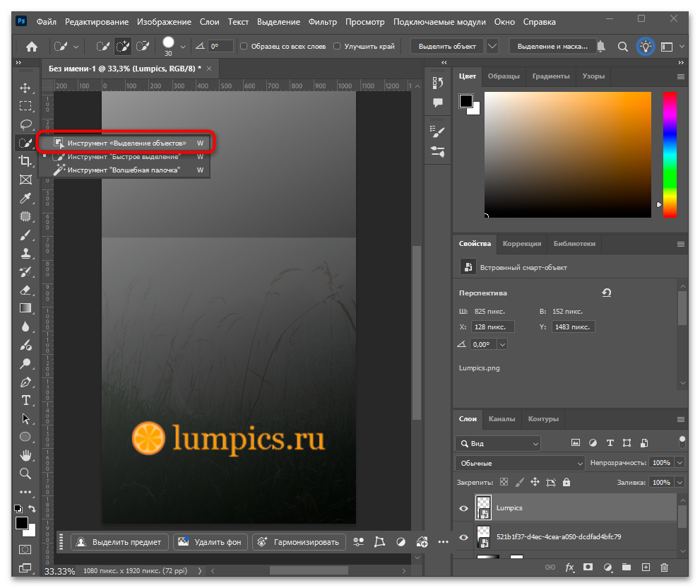Open the search magnifier icon
The height and width of the screenshot is (588, 700).
623,47
